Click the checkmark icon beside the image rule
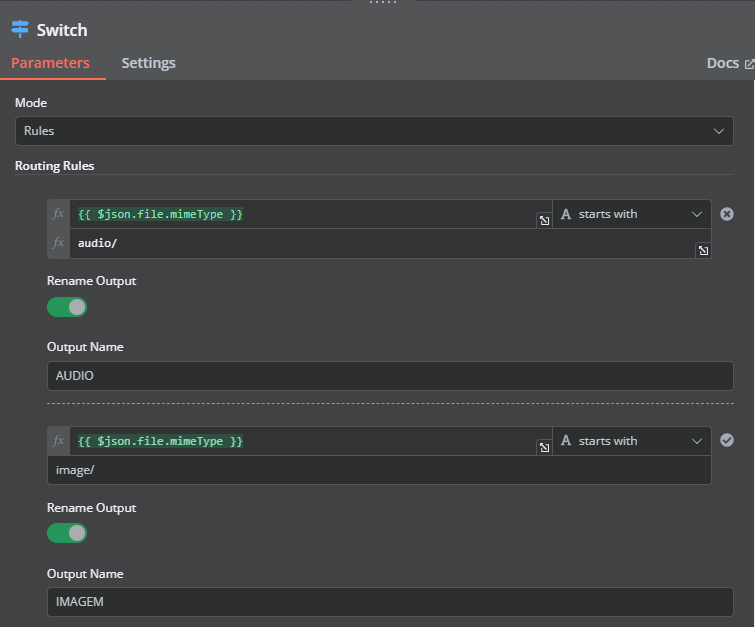Viewport: 755px width, 627px height. (727, 440)
